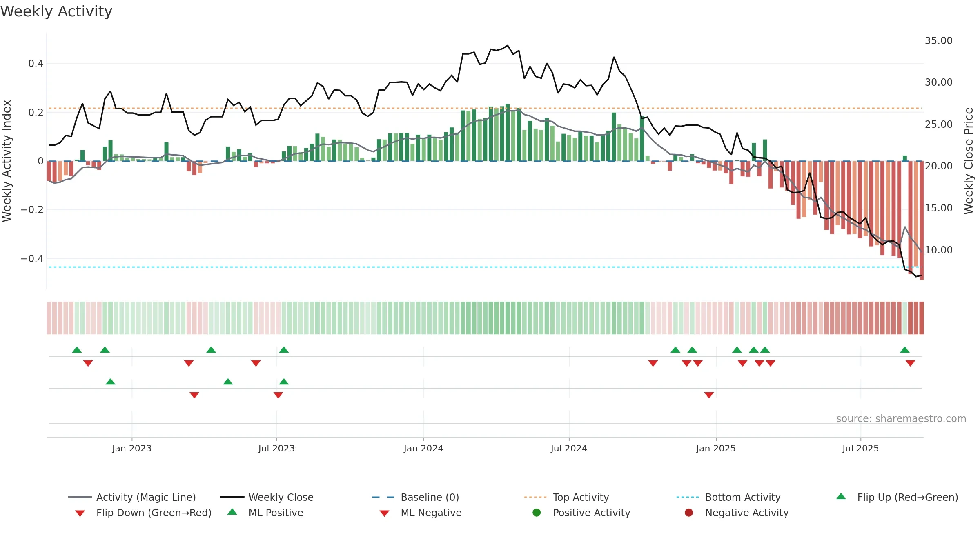Click the Positive Activity green circle icon

[537, 513]
